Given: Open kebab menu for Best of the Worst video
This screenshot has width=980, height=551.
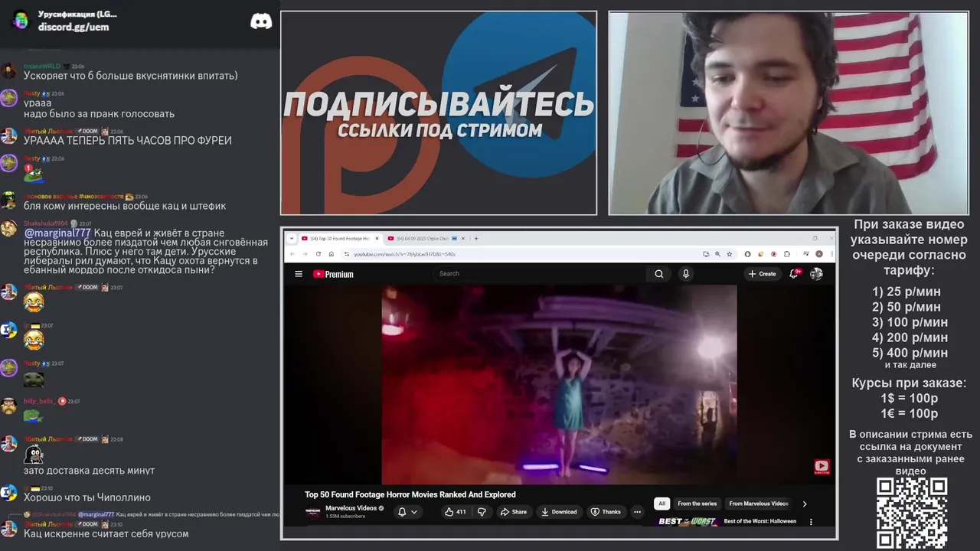Looking at the screenshot, I should (x=811, y=522).
